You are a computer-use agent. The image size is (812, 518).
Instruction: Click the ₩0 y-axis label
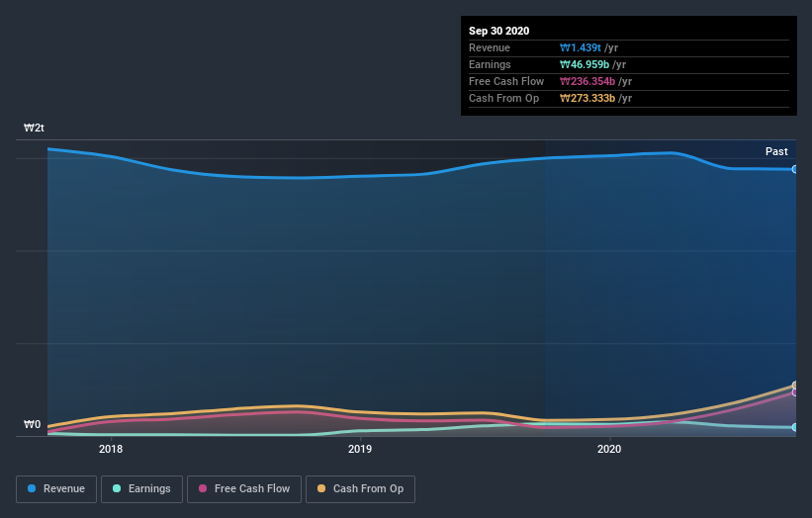[x=32, y=424]
